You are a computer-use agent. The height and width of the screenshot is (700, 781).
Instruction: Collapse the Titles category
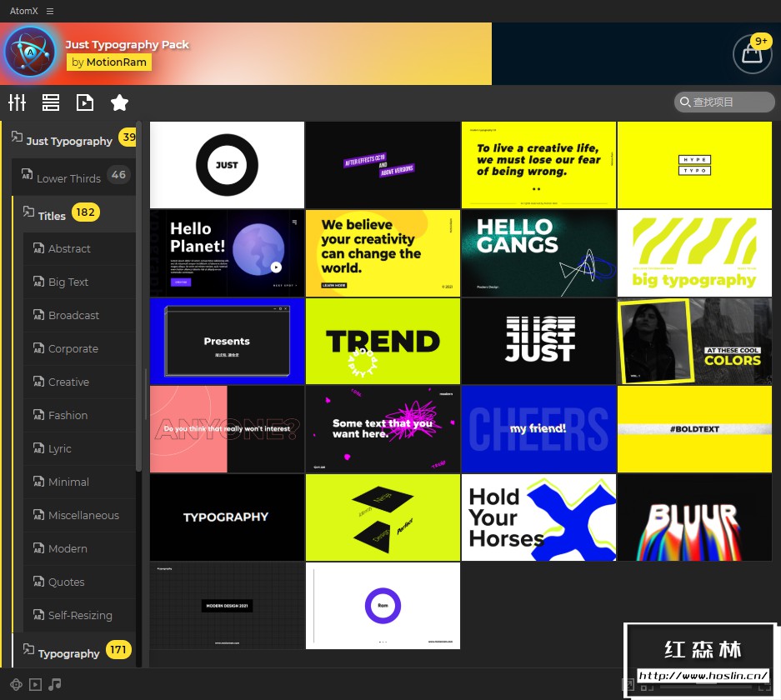coord(73,214)
